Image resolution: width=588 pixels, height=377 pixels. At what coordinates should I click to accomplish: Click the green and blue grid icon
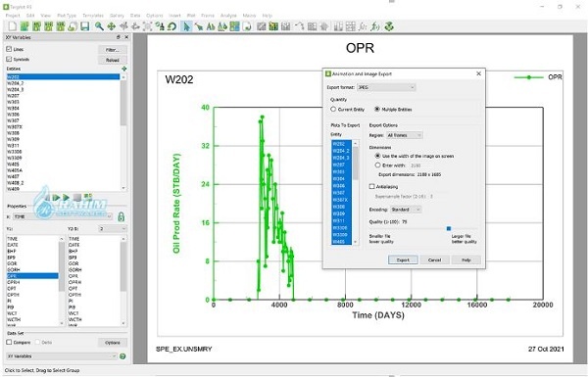[x=235, y=26]
